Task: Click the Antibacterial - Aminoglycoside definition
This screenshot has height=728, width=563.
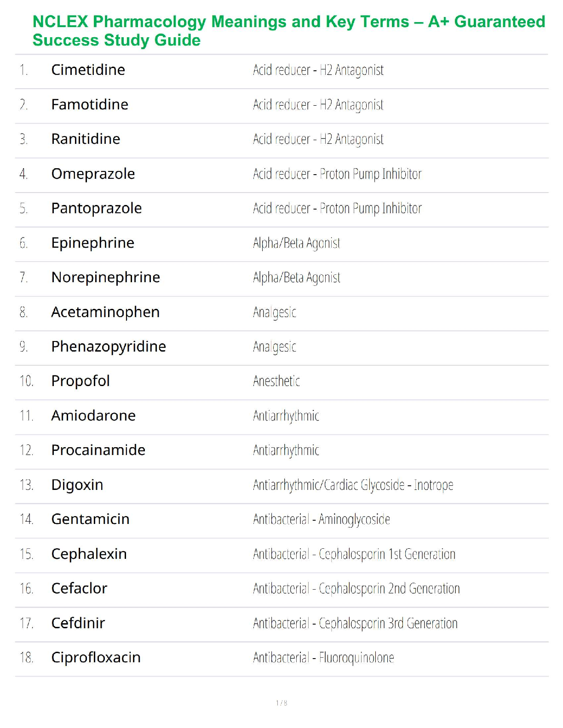Action: click(321, 519)
